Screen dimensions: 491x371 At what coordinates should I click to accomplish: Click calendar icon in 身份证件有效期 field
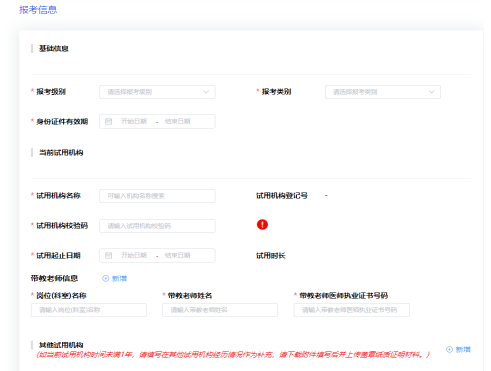[108, 121]
